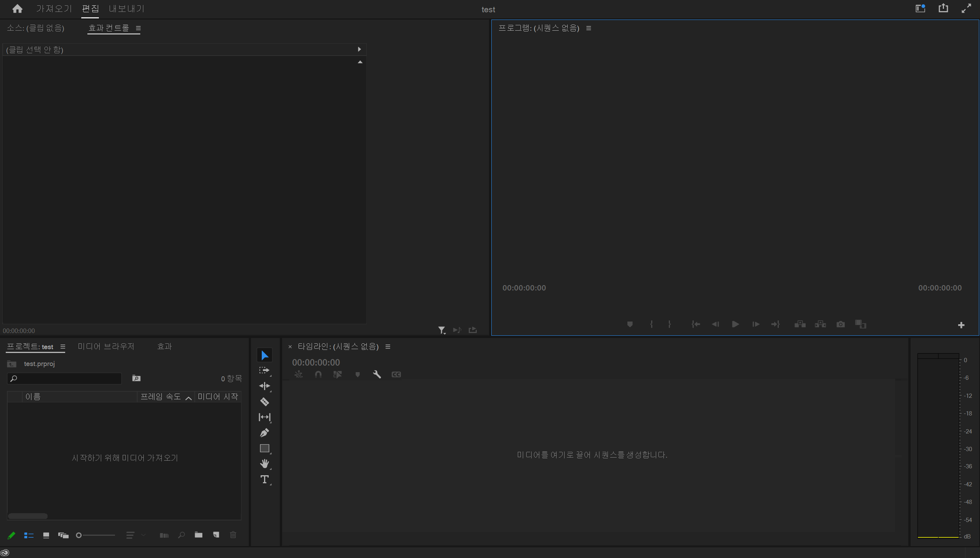This screenshot has width=980, height=558.
Task: Adjust the project thumbnail zoom slider
Action: 79,535
